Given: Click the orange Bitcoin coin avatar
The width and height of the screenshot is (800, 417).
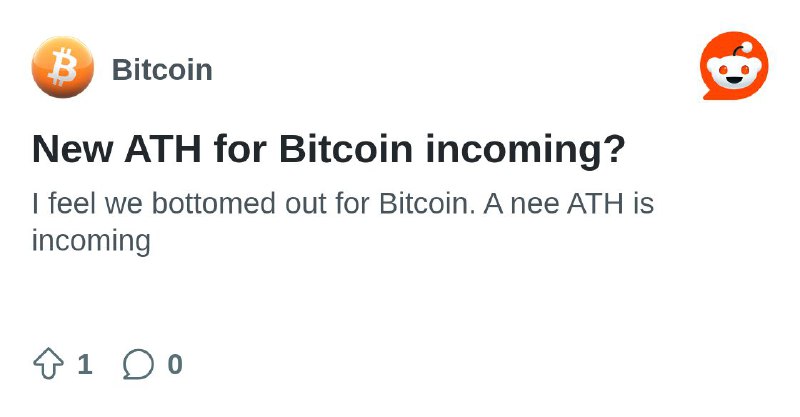Looking at the screenshot, I should tap(63, 67).
